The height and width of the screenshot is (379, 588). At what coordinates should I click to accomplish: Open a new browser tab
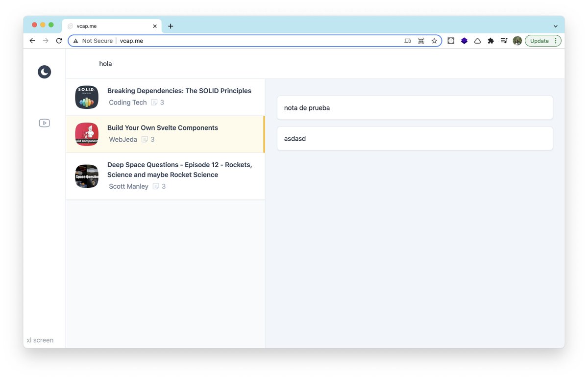click(x=171, y=26)
